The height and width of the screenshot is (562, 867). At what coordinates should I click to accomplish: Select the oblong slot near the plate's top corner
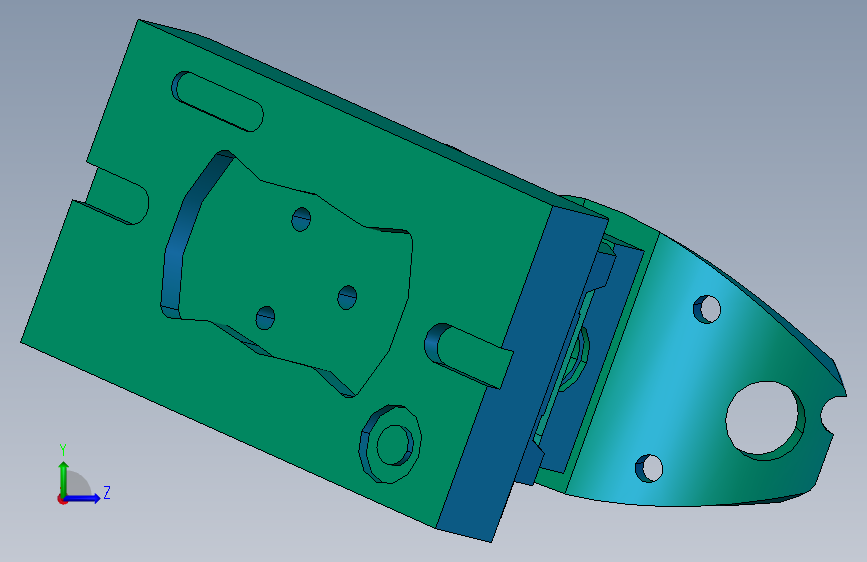pyautogui.click(x=217, y=101)
